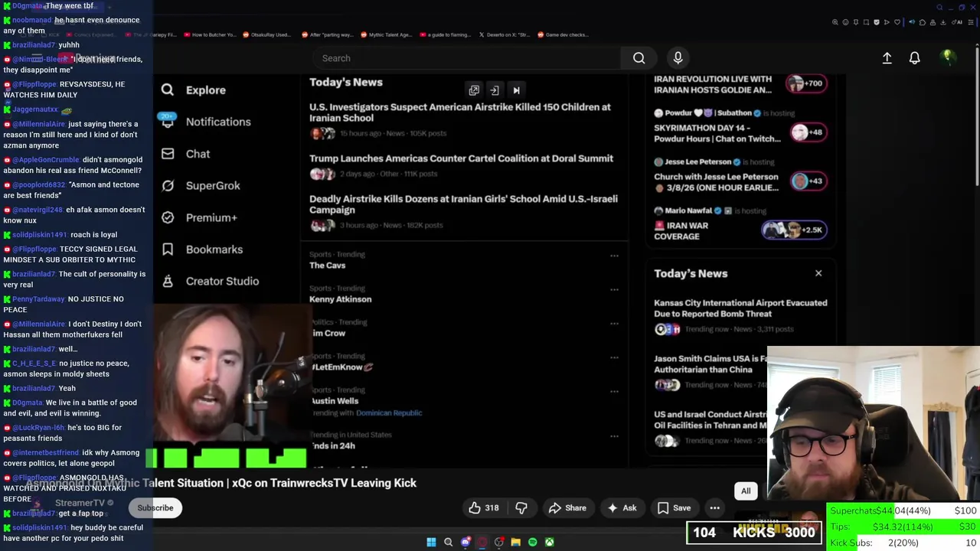Open more options for The Cavs trend
This screenshot has height=551, width=980.
(x=614, y=256)
